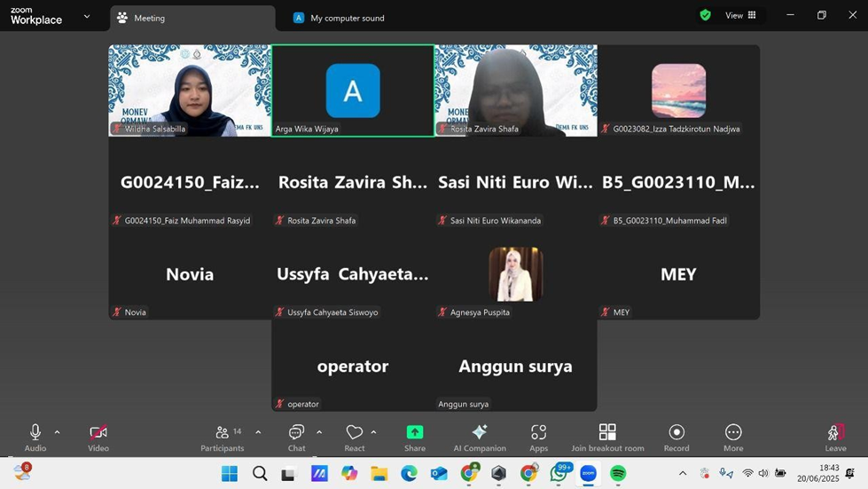The height and width of the screenshot is (489, 868).
Task: Expand the React options chevron
Action: (x=373, y=432)
